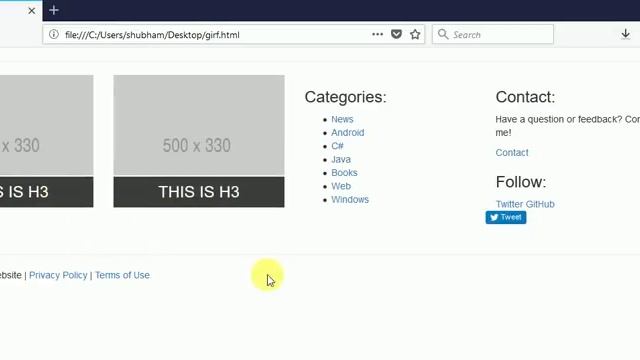Screen dimensions: 640x360
Task: Click the Contact: heading
Action: (x=525, y=97)
